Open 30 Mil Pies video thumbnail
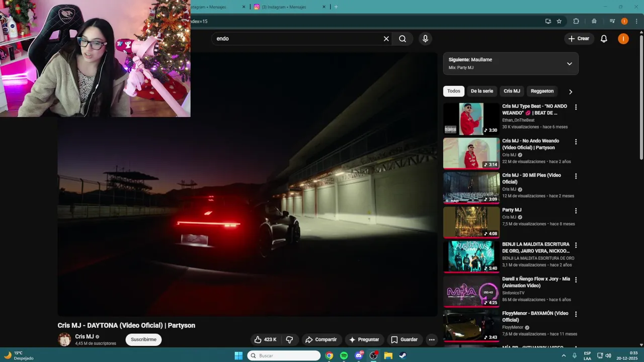This screenshot has height=362, width=644. 471,188
